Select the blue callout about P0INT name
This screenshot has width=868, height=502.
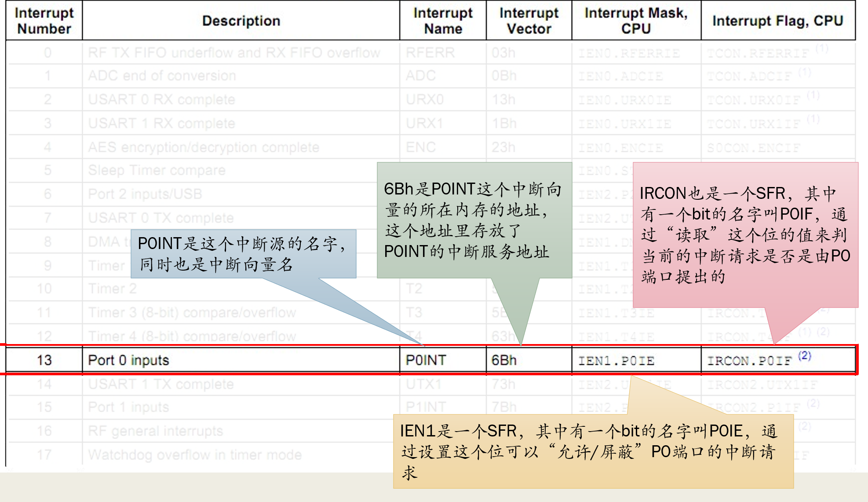(x=244, y=254)
